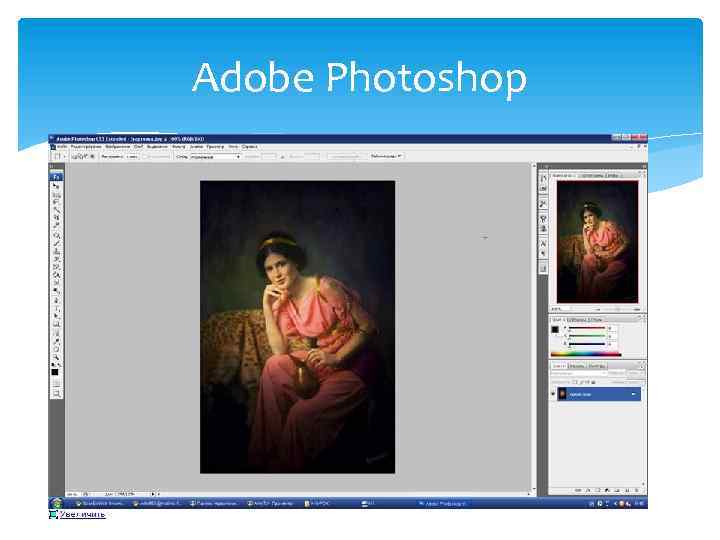
Task: Open the marquee tool preset picker
Action: click(58, 156)
